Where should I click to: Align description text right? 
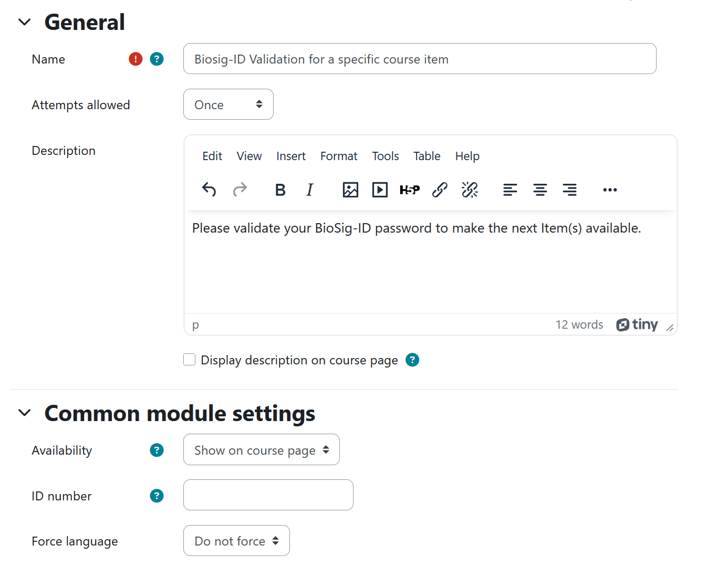[569, 190]
